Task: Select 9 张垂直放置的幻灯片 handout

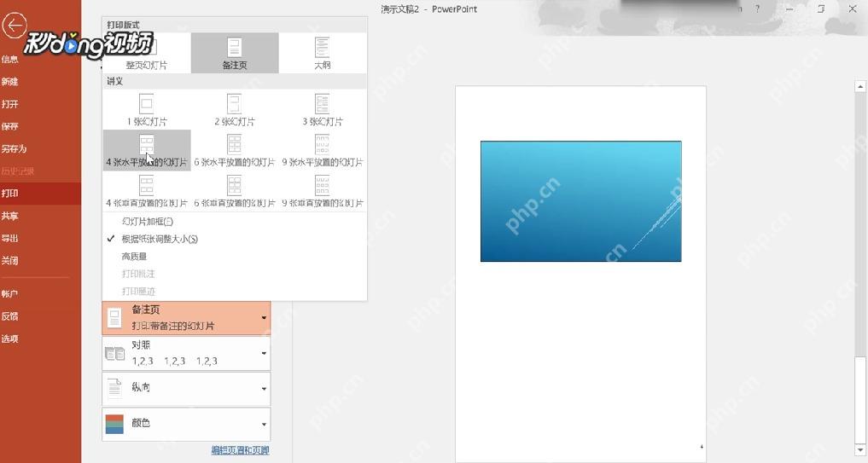Action: tap(322, 191)
